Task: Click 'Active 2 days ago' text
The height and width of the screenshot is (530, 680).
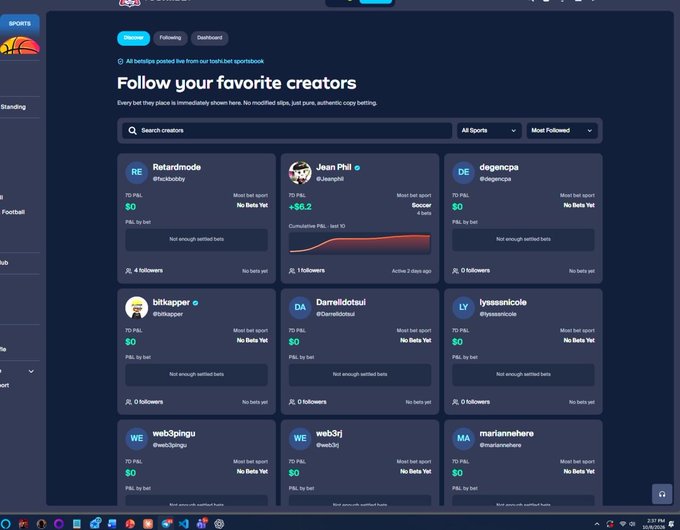Action: click(412, 271)
